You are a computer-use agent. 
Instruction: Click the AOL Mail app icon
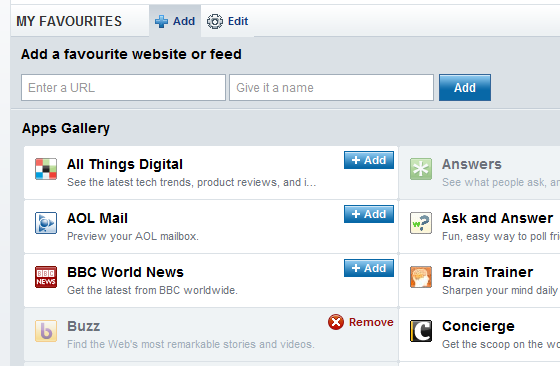(46, 223)
